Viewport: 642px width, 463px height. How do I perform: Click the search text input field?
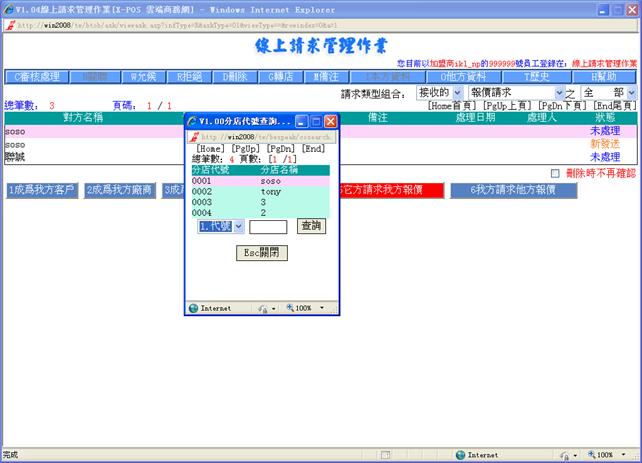(x=268, y=227)
